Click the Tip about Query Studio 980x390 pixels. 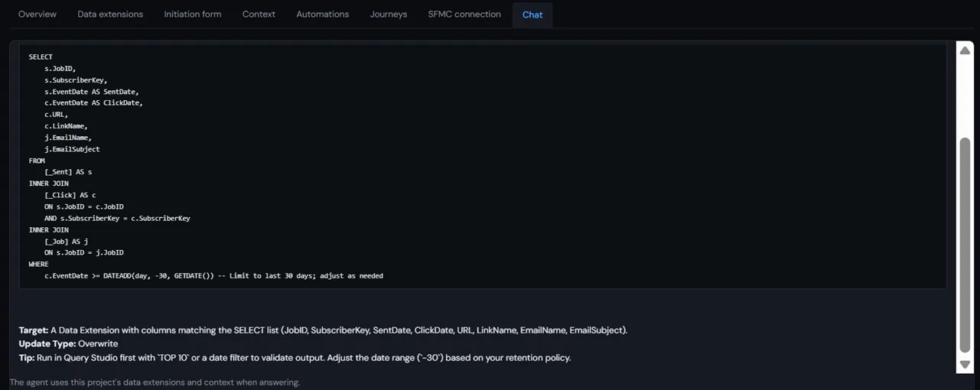pyautogui.click(x=295, y=358)
